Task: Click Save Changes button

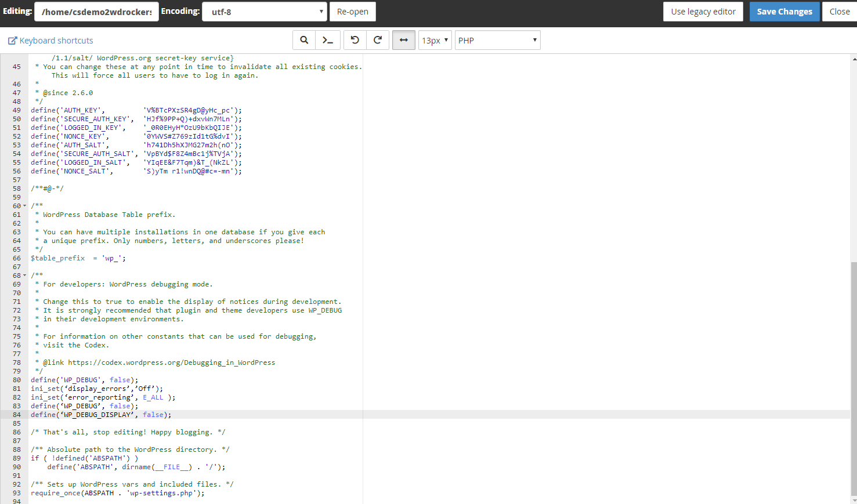Action: click(784, 12)
